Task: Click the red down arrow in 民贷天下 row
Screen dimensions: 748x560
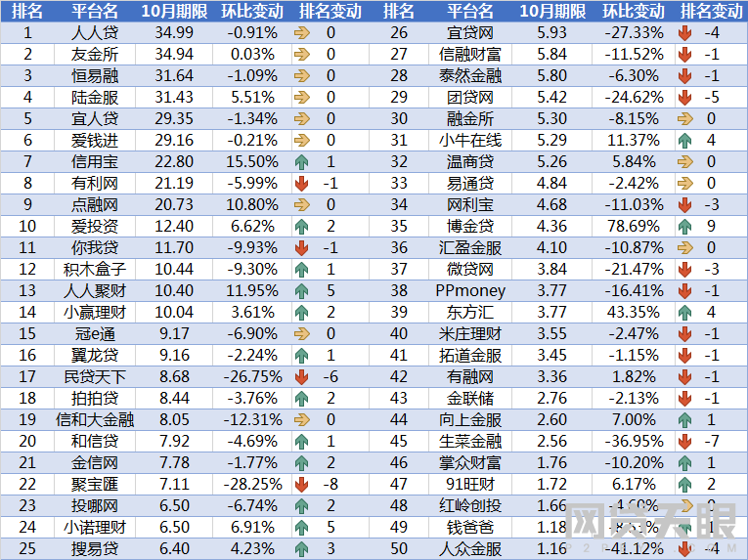Action: (x=301, y=377)
